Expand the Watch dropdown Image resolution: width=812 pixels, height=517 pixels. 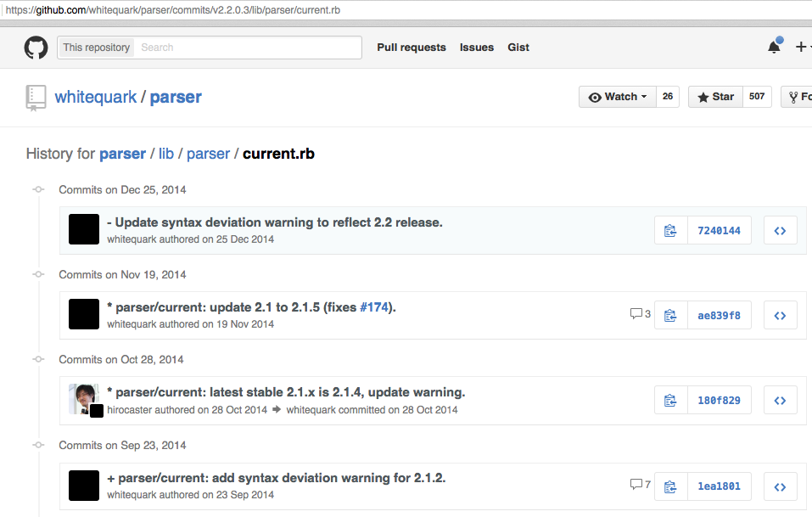point(617,97)
